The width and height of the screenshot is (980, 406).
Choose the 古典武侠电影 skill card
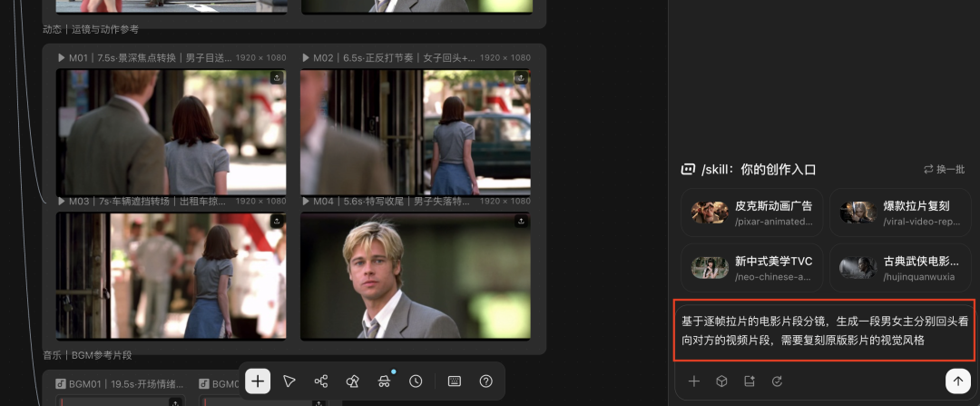tap(901, 268)
